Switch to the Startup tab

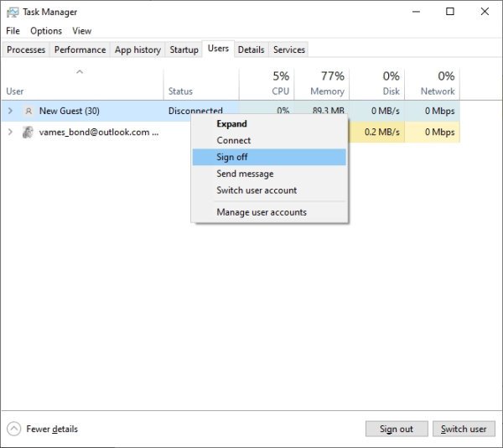(184, 49)
